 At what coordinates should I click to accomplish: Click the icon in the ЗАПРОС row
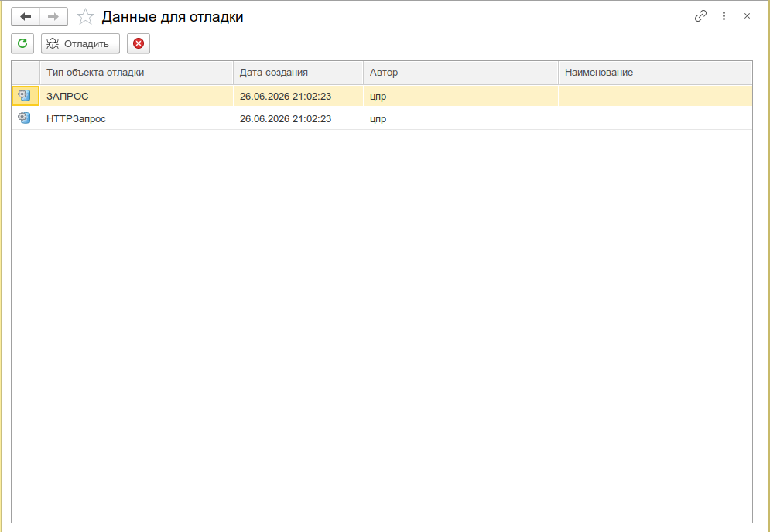pos(25,96)
